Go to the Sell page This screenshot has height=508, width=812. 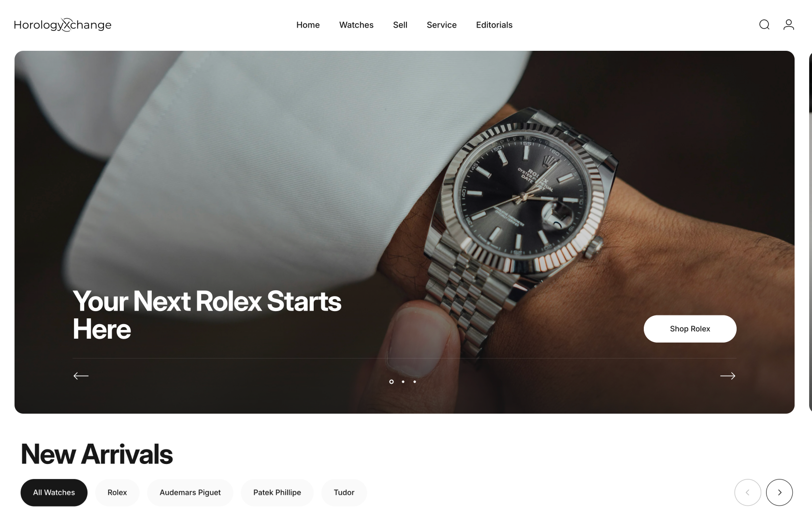pos(400,25)
